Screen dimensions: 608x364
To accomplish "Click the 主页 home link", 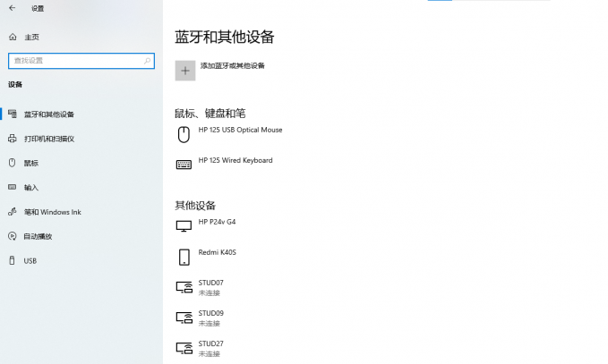I will 32,38.
